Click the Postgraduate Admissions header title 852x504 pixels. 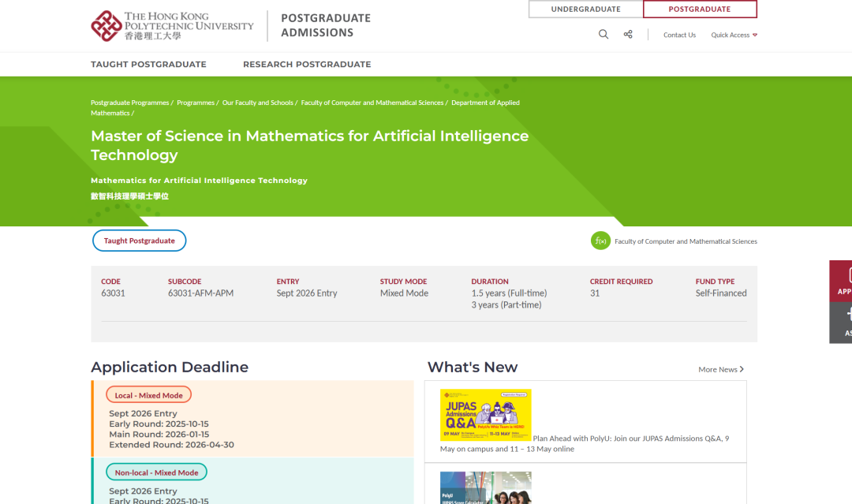point(326,25)
